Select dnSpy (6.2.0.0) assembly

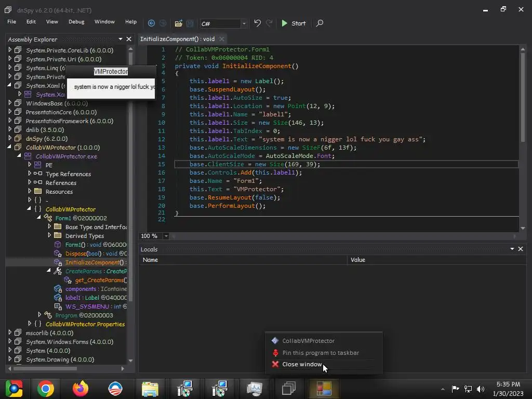click(47, 138)
